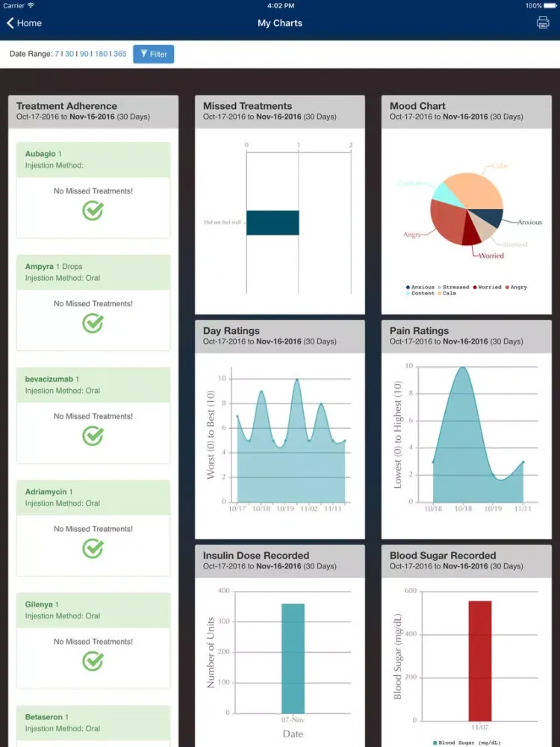The image size is (560, 747).
Task: Tap the 4:02 PM clock in status bar
Action: pyautogui.click(x=281, y=6)
